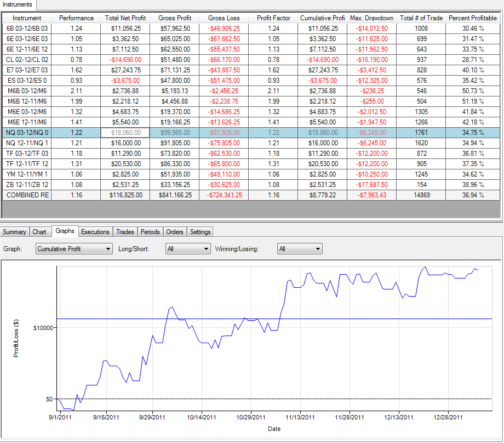Expand the Long/Short filter dropdown
504x443 pixels.
click(x=188, y=249)
